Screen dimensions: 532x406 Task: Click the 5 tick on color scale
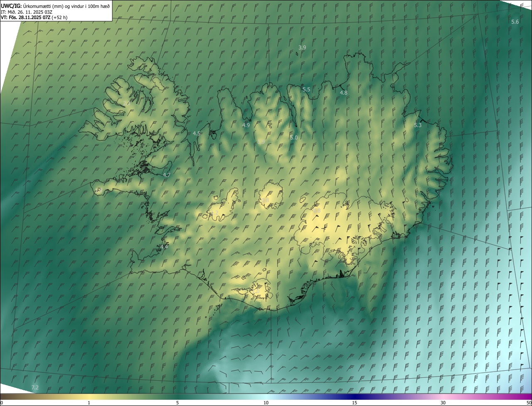tap(177, 403)
